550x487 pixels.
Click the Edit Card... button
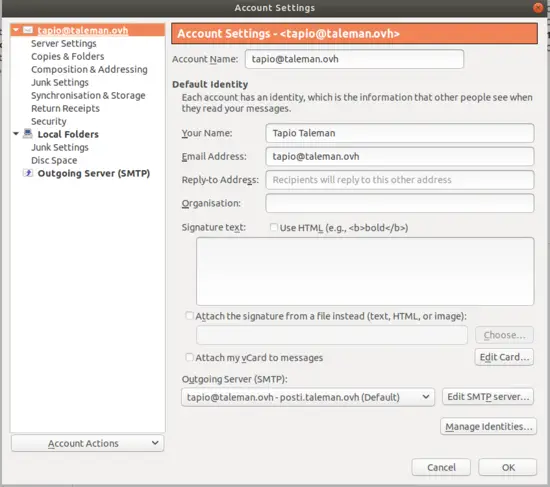click(x=504, y=357)
